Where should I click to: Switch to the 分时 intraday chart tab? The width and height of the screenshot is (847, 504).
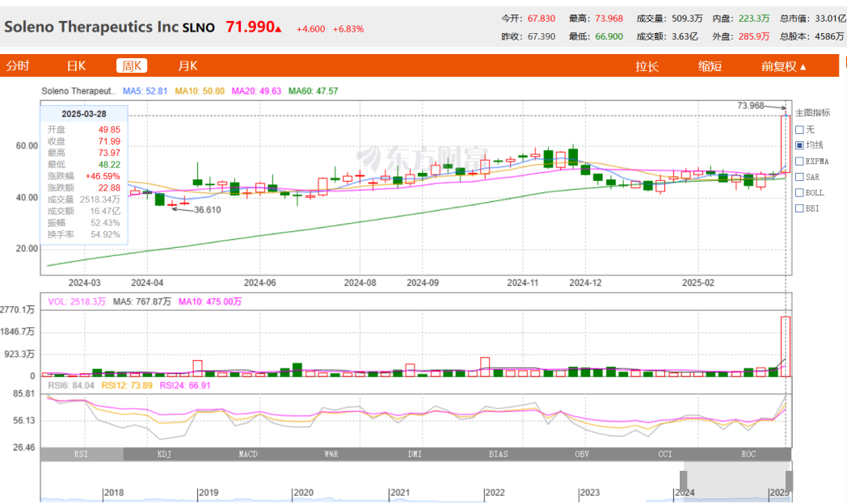(17, 66)
